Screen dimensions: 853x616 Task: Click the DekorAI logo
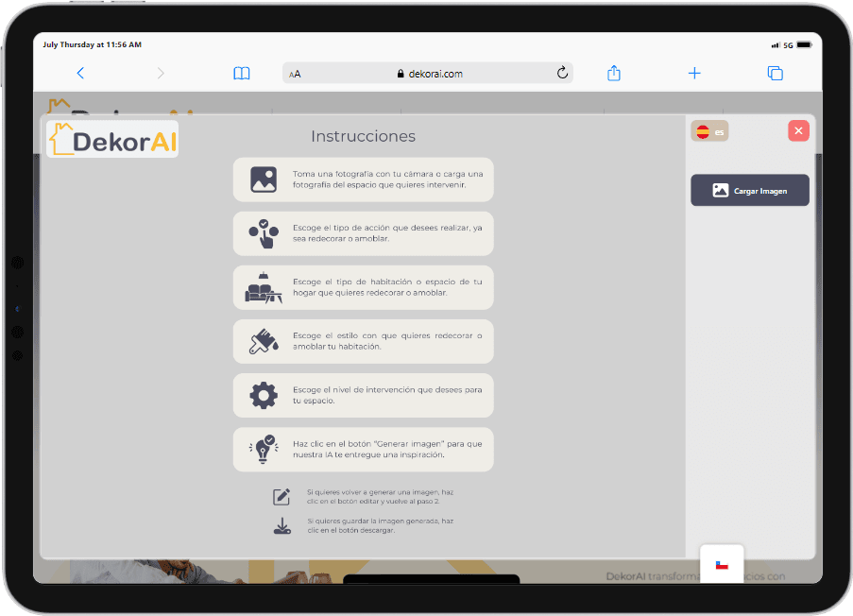[x=112, y=141]
